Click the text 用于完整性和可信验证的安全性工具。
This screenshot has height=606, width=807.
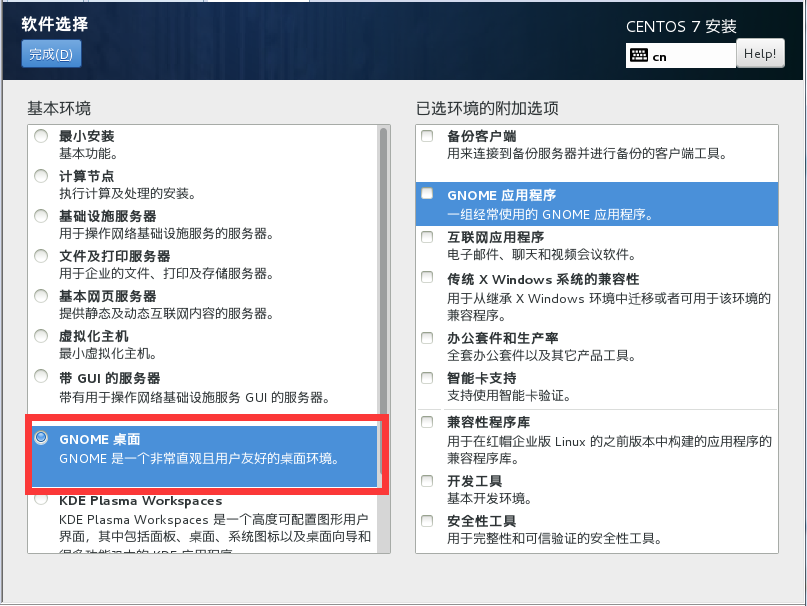point(554,539)
